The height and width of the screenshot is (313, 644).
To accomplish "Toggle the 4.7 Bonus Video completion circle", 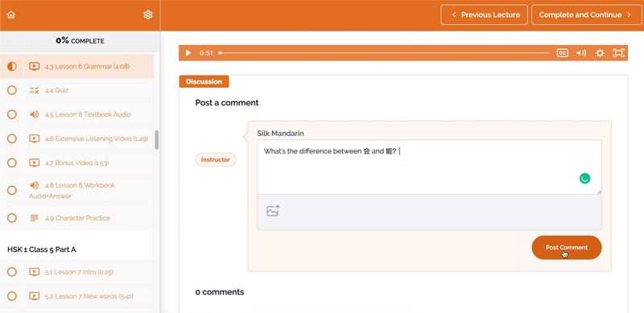I will coord(12,163).
